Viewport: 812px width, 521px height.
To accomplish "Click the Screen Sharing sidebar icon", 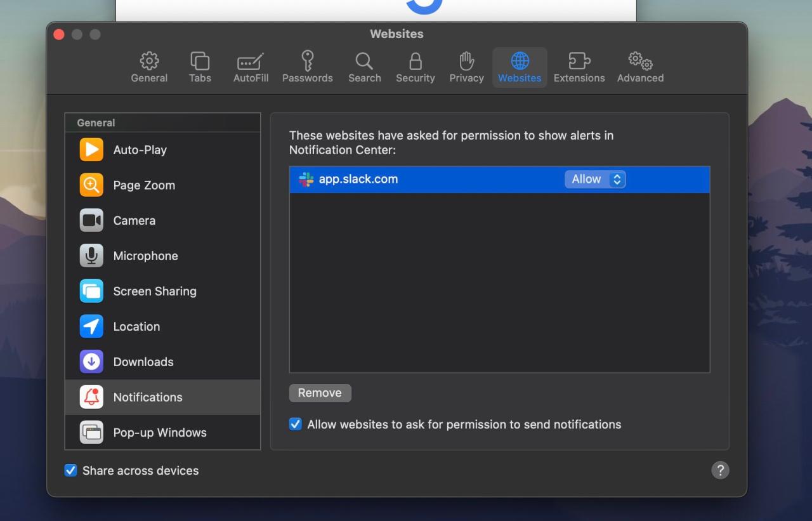I will [91, 291].
